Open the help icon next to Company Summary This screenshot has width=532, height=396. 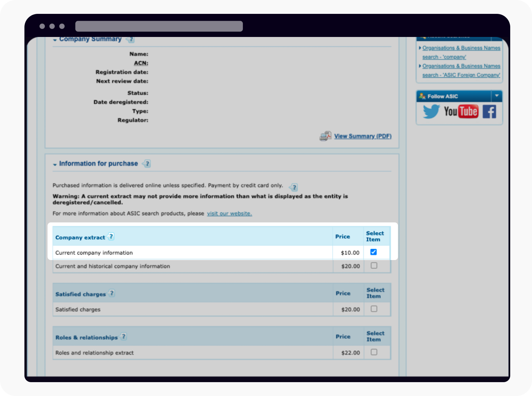(130, 40)
